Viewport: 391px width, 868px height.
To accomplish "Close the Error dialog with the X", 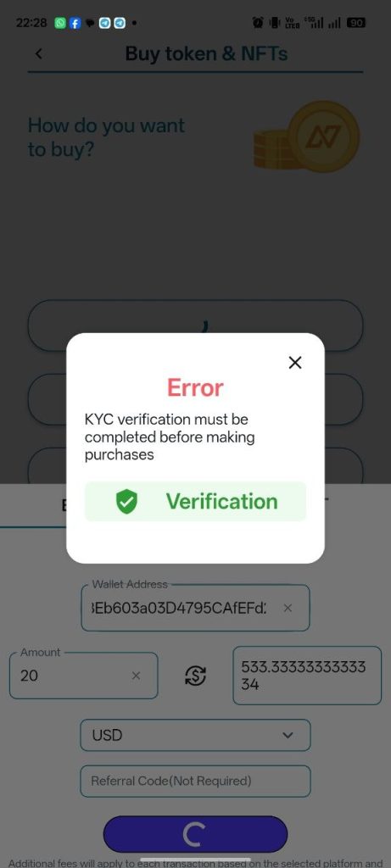I will click(295, 363).
